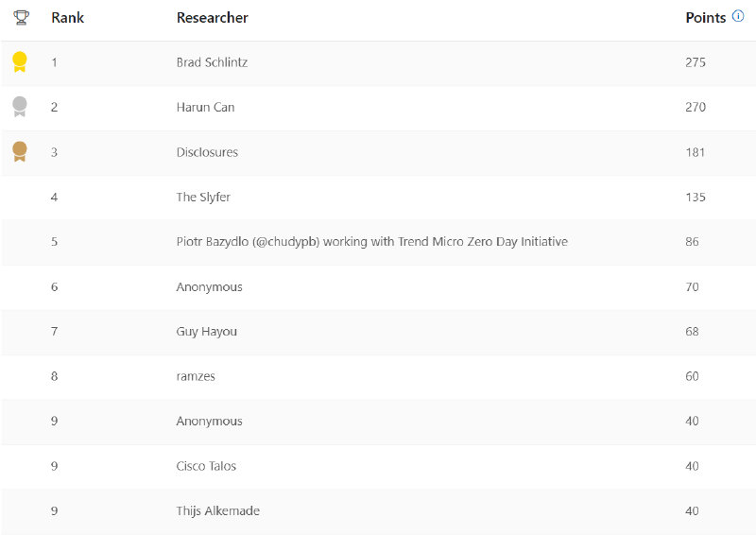
Task: Click the Rank column header
Action: coord(67,18)
